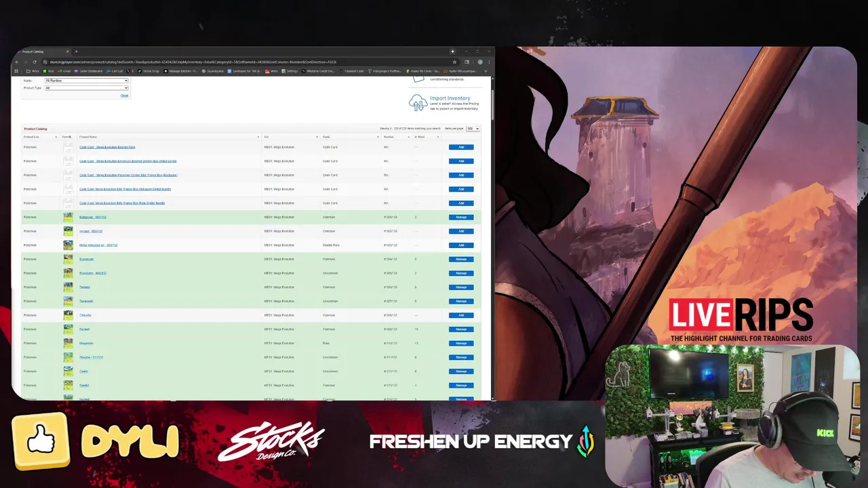The height and width of the screenshot is (488, 868).
Task: View the Chikorita card thumbnail
Action: click(68, 315)
